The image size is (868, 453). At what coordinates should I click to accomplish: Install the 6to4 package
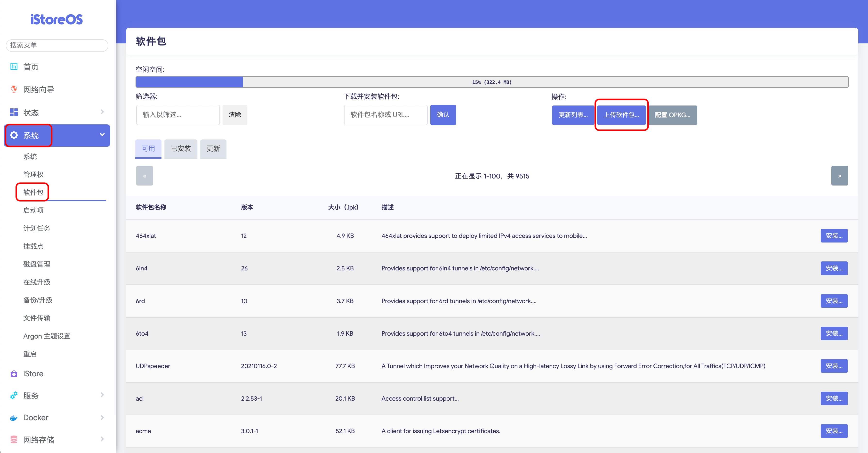(x=834, y=333)
